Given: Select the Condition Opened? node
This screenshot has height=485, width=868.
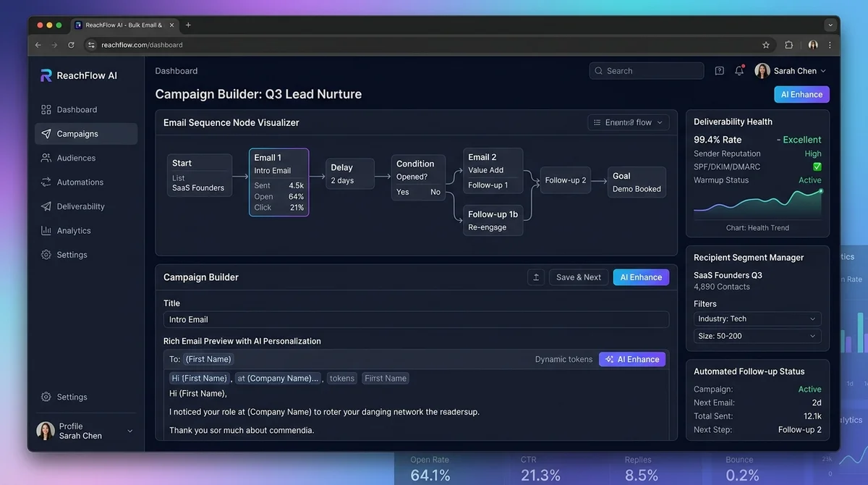Looking at the screenshot, I should [418, 177].
